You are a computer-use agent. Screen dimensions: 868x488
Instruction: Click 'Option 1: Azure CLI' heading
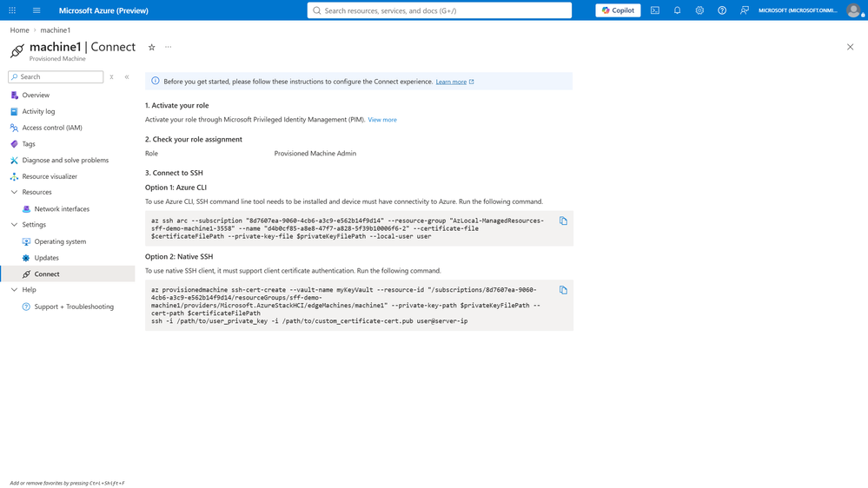tap(176, 188)
